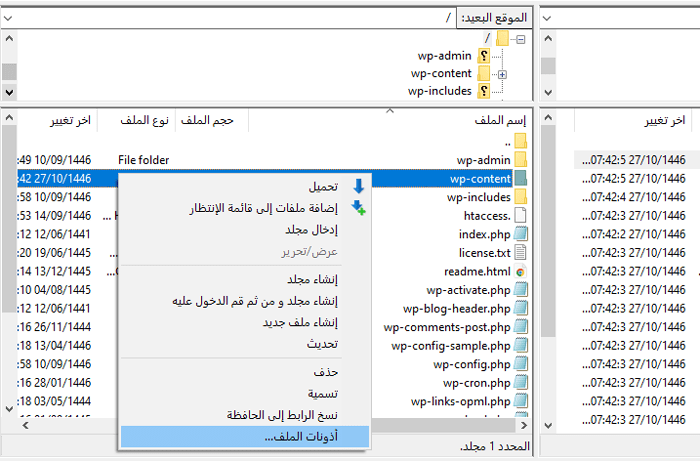Click remote tree scrollbar up arrow
700x461 pixels.
pyautogui.click(x=9, y=39)
